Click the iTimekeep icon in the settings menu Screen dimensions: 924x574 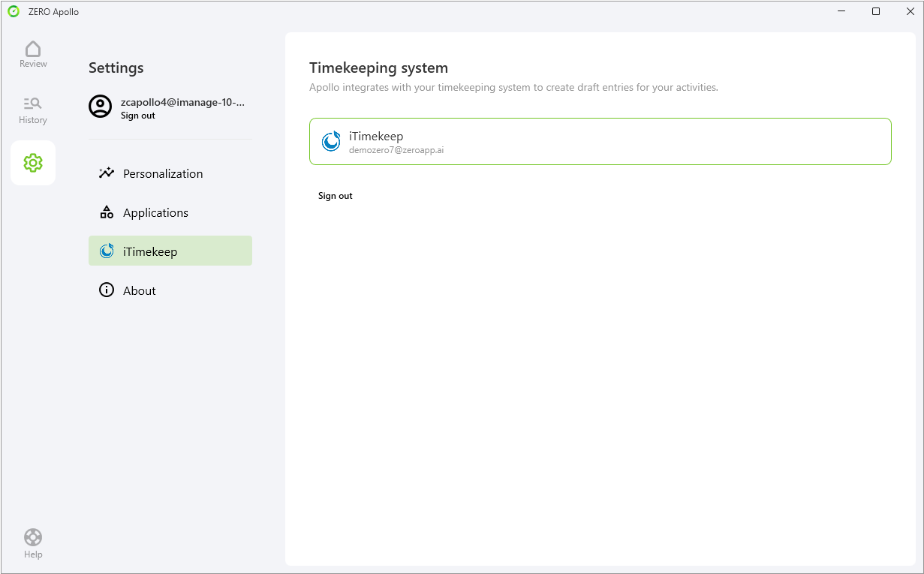pos(107,251)
